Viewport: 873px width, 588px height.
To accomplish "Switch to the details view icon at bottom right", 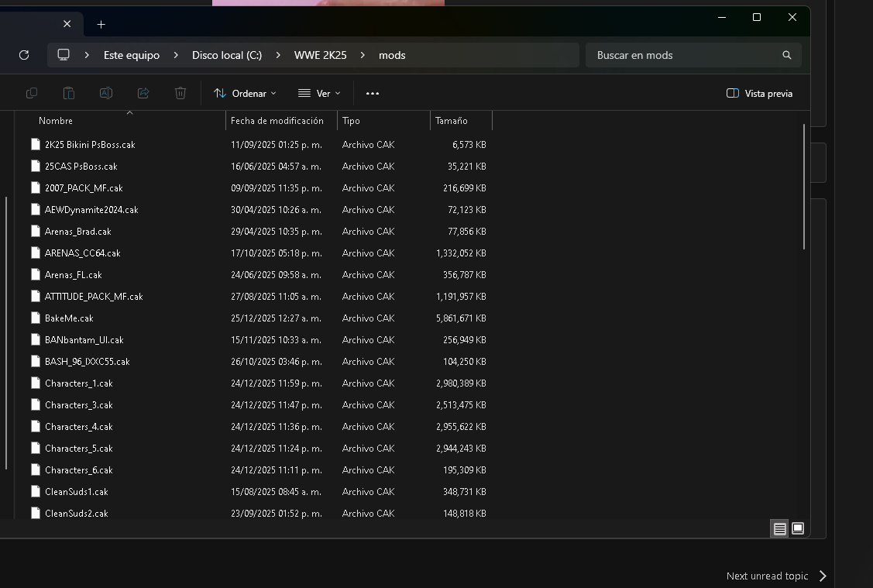I will (779, 528).
